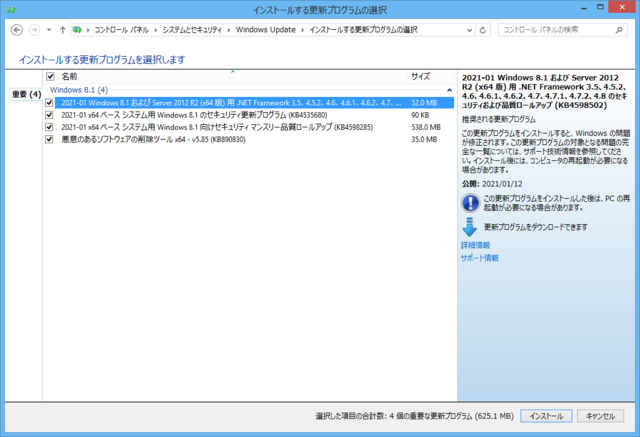640x437 pixels.
Task: Click the Forward navigation arrow
Action: pyautogui.click(x=34, y=30)
